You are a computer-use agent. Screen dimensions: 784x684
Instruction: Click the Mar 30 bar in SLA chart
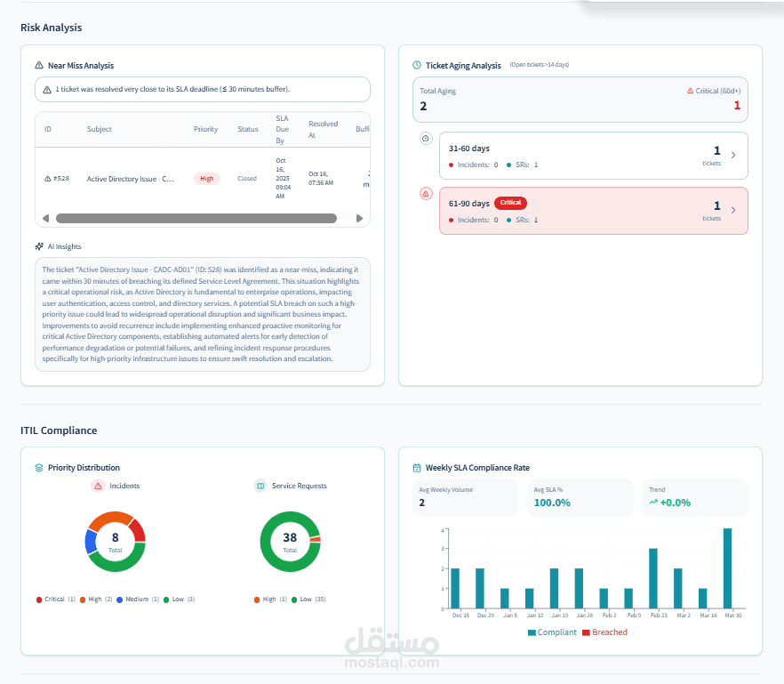727,568
